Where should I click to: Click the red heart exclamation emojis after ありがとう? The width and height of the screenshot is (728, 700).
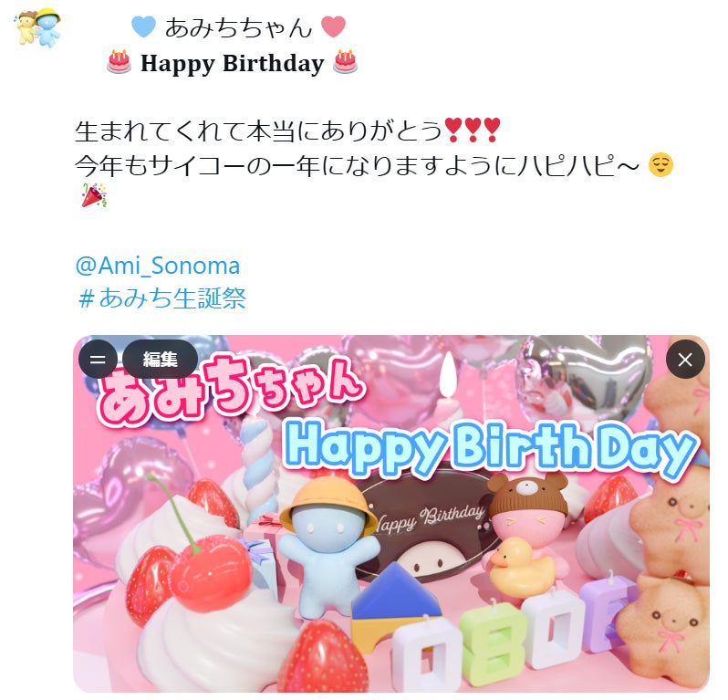click(x=473, y=131)
